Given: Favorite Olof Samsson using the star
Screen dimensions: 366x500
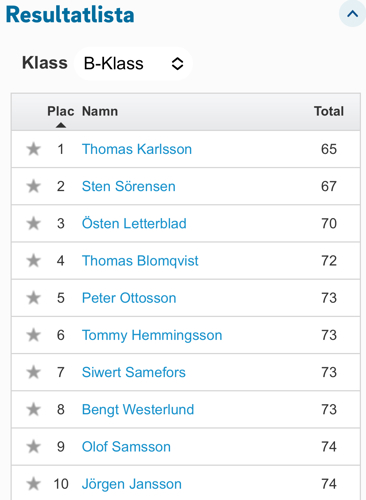Looking at the screenshot, I should click(x=33, y=447).
